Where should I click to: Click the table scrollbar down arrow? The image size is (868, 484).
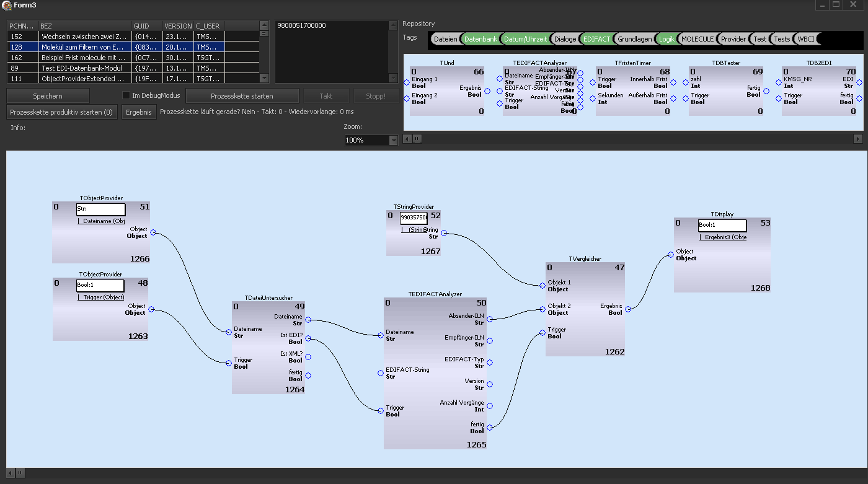click(265, 78)
